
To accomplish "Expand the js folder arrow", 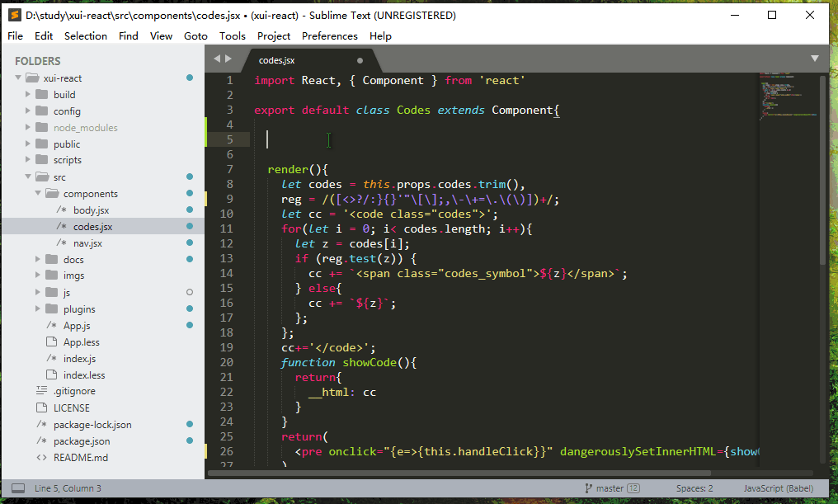I will (38, 292).
